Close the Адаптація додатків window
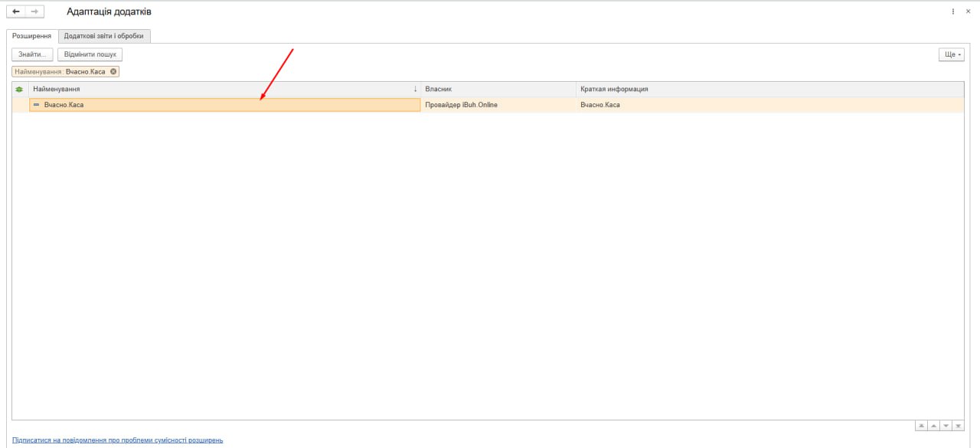 968,11
